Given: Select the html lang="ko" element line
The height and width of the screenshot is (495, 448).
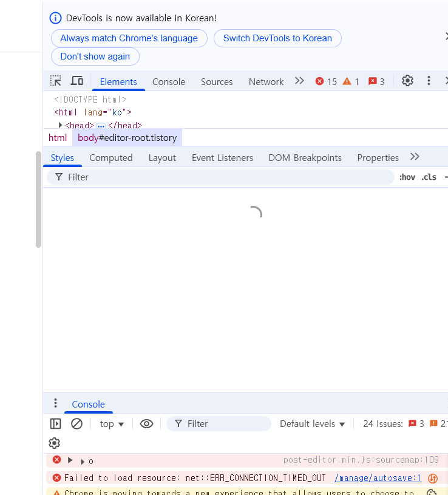Looking at the screenshot, I should (x=93, y=112).
